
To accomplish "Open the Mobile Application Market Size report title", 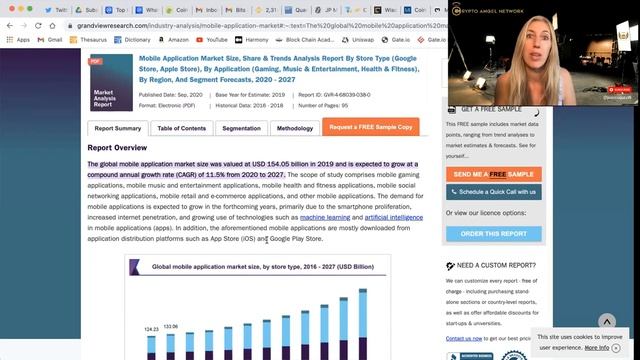I will [x=279, y=69].
